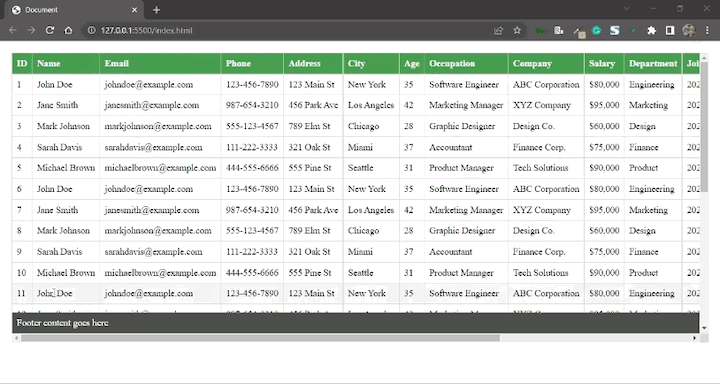This screenshot has width=720, height=384.
Task: Click ID cell 6
Action: [19, 189]
